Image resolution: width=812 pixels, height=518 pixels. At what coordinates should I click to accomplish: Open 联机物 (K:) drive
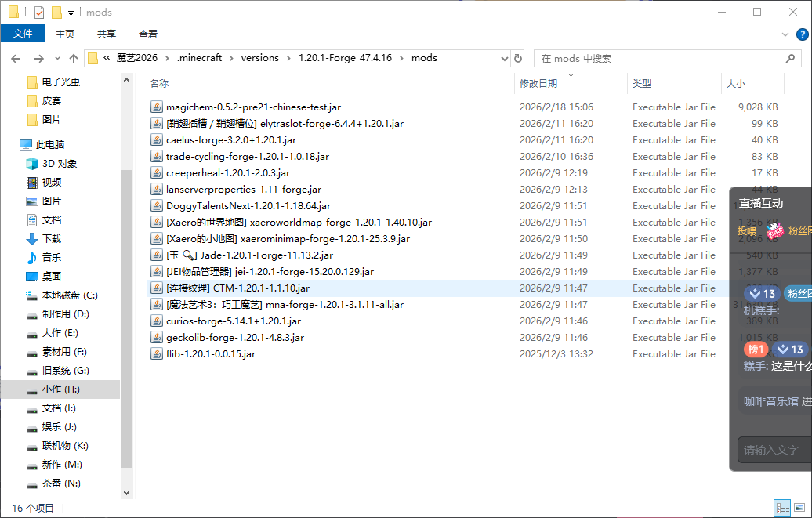point(65,446)
